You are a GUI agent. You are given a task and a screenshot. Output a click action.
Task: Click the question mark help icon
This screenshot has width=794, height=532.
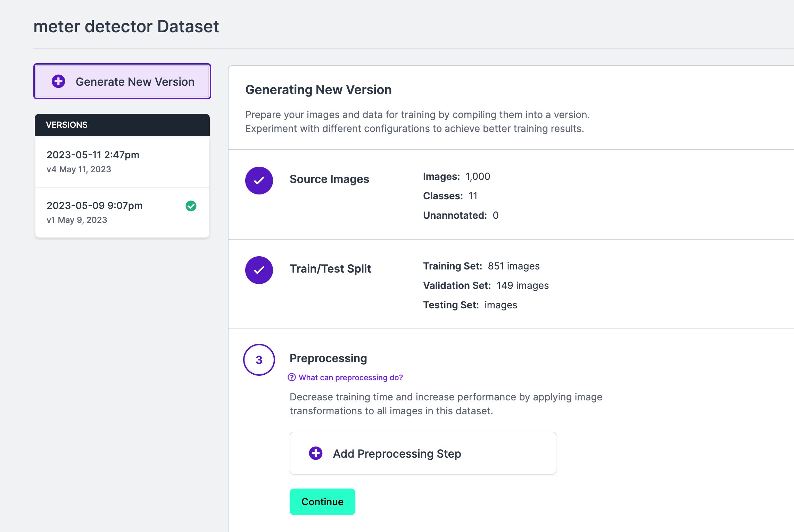(x=292, y=377)
